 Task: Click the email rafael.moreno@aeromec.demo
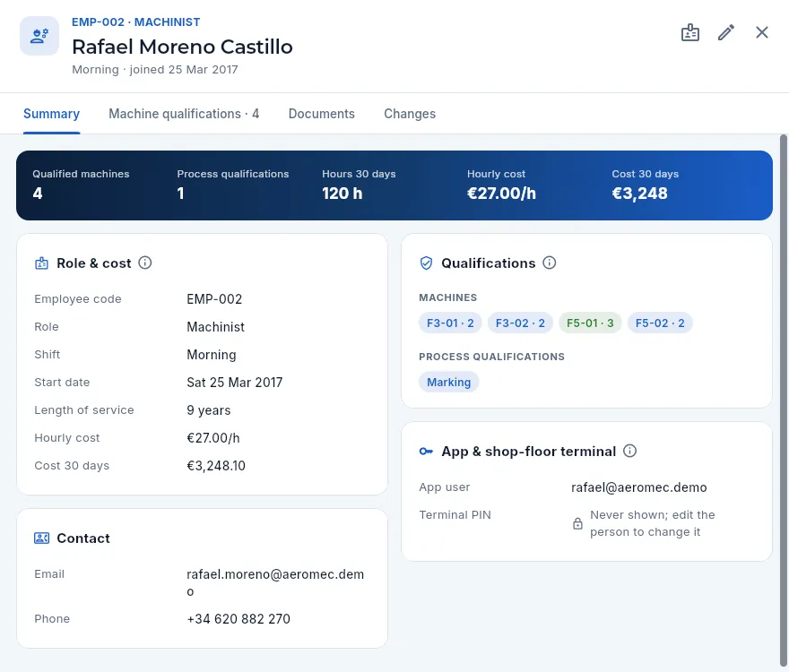click(275, 582)
